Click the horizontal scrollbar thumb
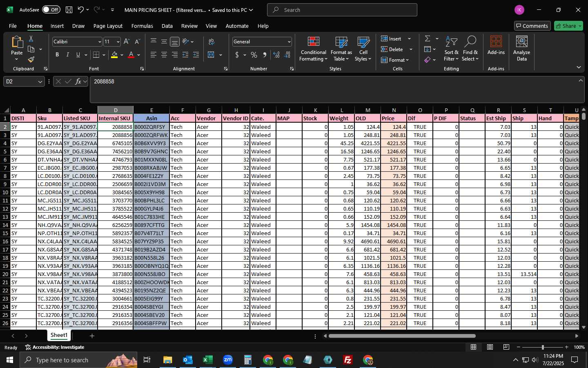The width and height of the screenshot is (588, 368). [402, 336]
